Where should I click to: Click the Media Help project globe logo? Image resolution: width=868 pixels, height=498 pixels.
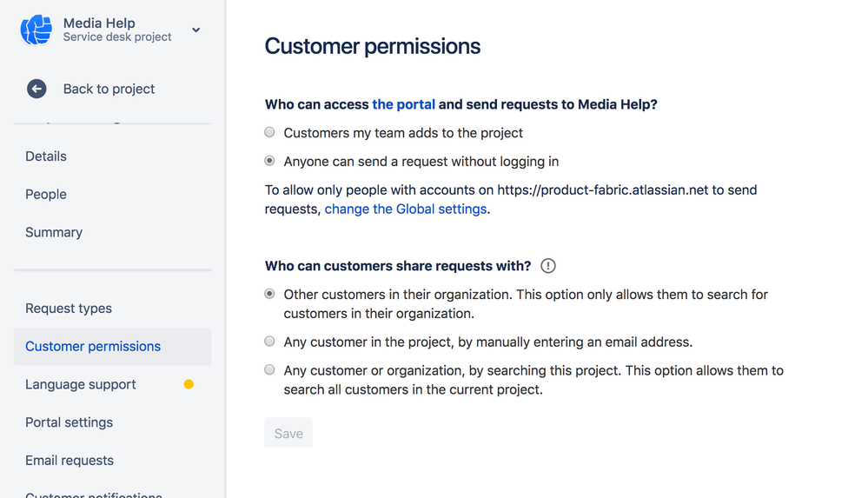click(x=36, y=30)
